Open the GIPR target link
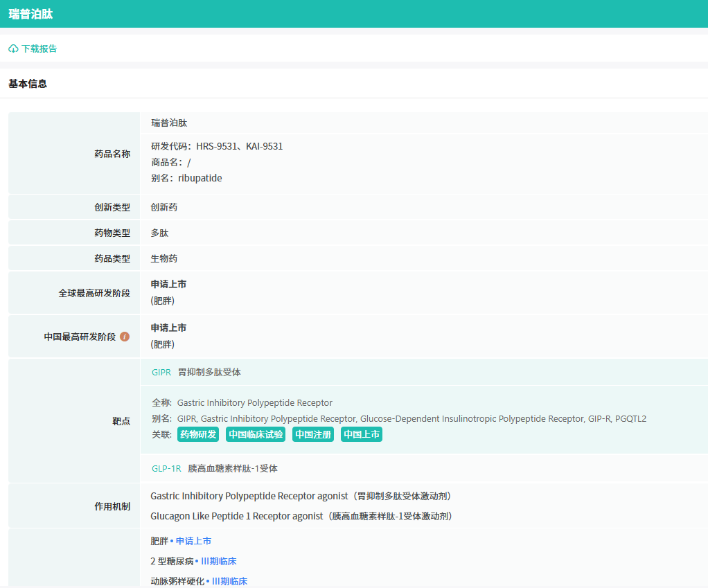The height and width of the screenshot is (588, 708). [x=161, y=373]
